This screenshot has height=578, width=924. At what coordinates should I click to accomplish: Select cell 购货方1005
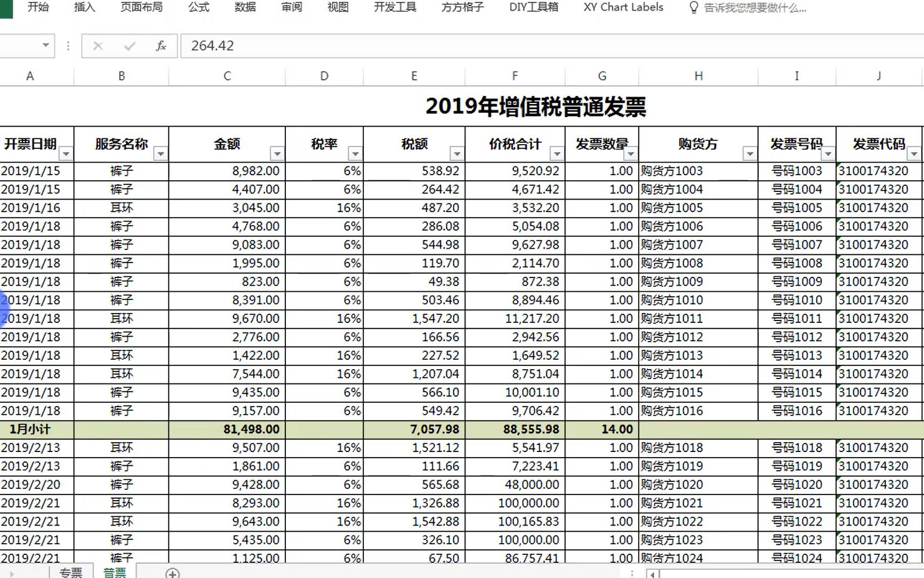point(698,208)
